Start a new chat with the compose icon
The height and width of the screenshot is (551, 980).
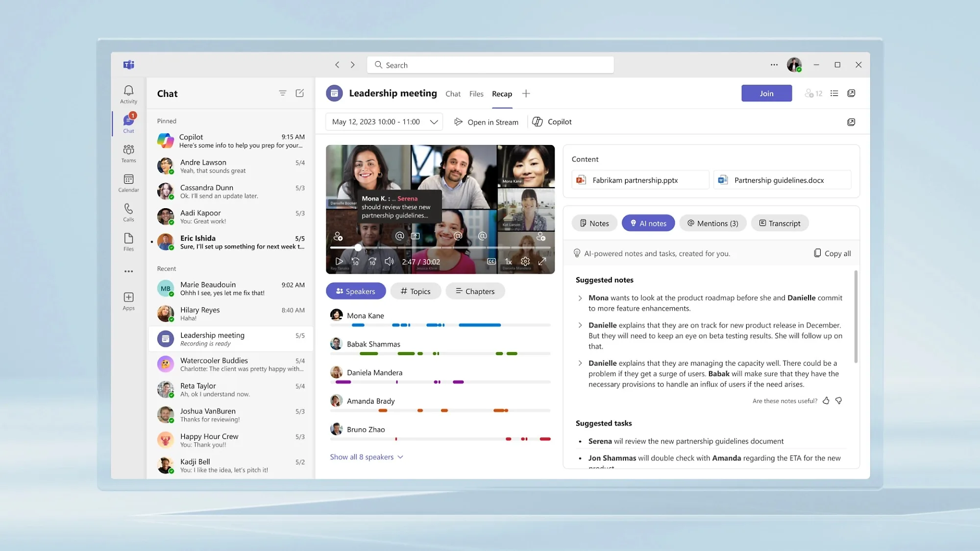299,93
